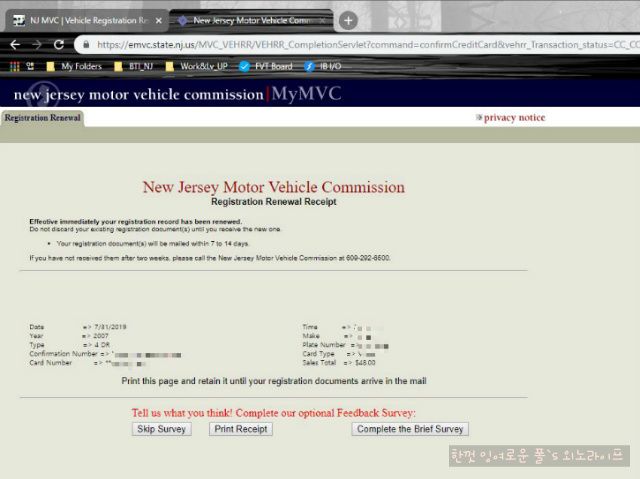
Task: Open the Apps grid bookmark icon
Action: [15, 66]
